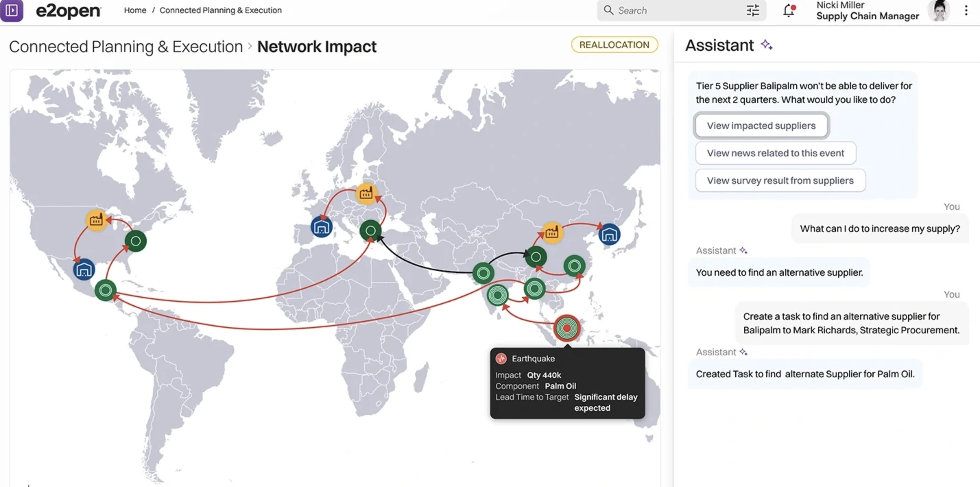Go to Home breadcrumb
The image size is (980, 487).
coord(135,10)
